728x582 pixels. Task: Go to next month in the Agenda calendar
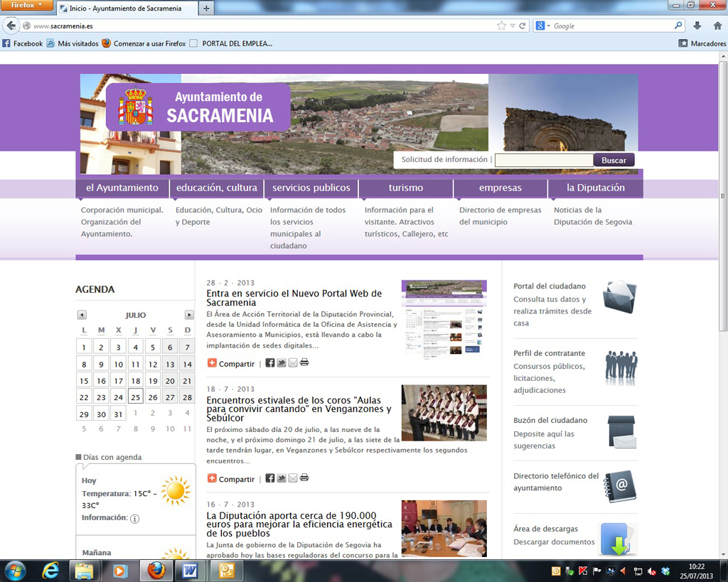pos(189,315)
